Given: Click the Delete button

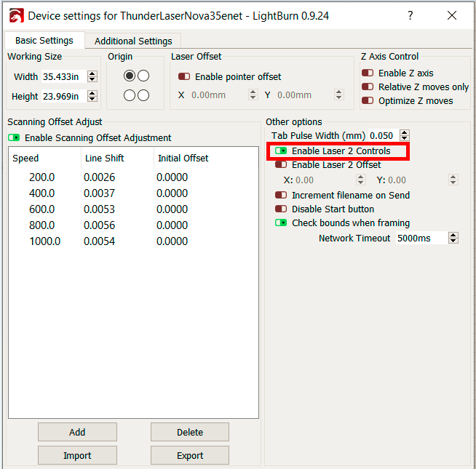Looking at the screenshot, I should click(x=190, y=432).
